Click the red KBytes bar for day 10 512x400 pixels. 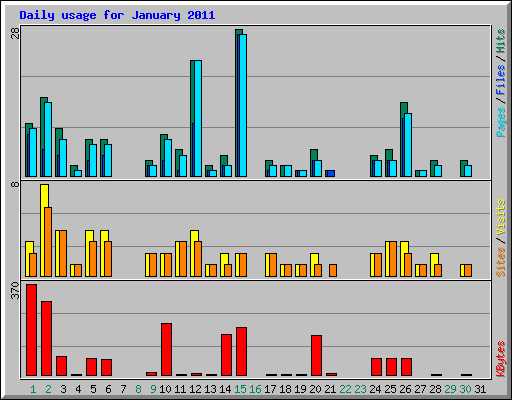click(x=166, y=349)
